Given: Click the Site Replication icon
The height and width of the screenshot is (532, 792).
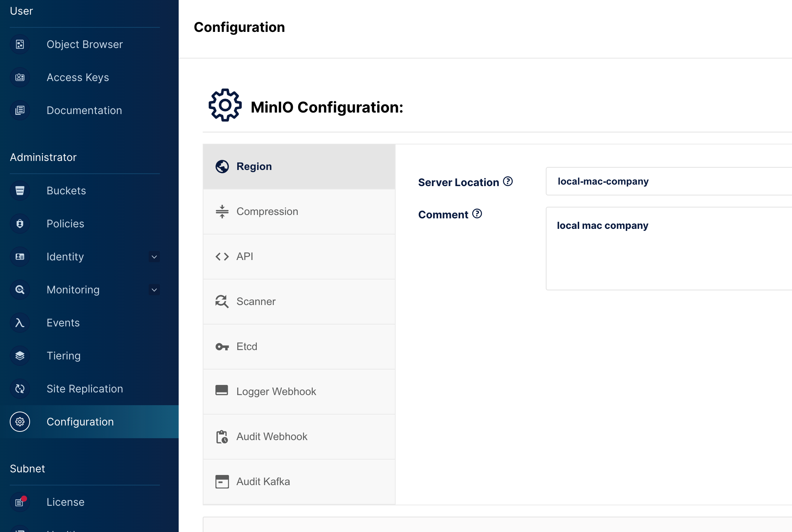Looking at the screenshot, I should 20,389.
